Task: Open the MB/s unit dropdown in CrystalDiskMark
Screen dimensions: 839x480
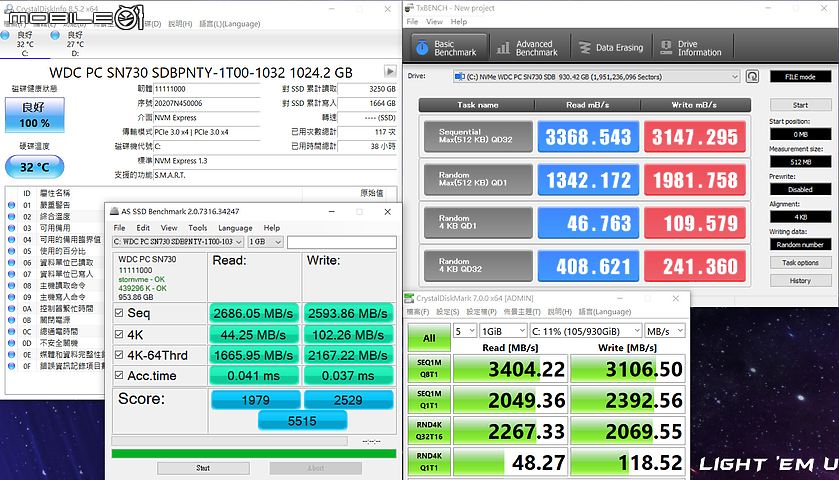Action: [665, 331]
